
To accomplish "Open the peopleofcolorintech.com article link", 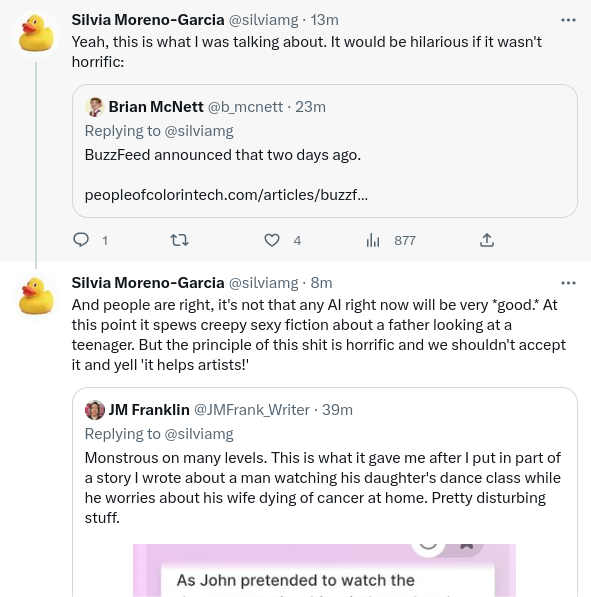I will tap(226, 195).
